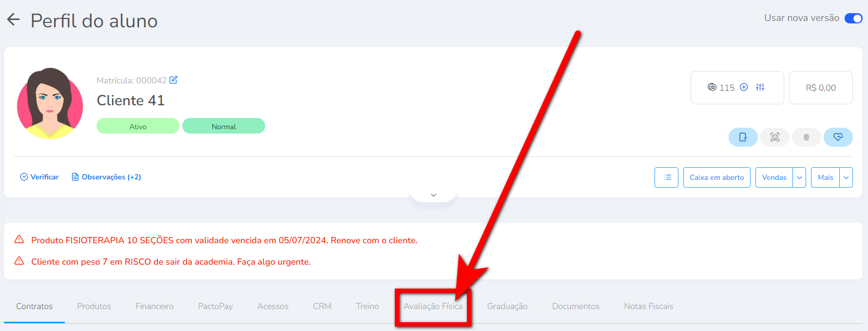The image size is (868, 331).
Task: Click the facial recognition icon button
Action: coord(775,137)
